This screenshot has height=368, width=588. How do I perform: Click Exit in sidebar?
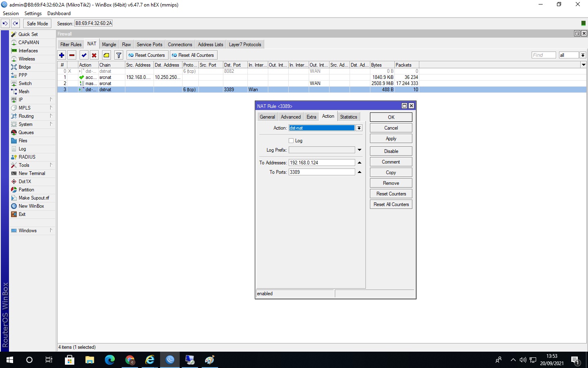(x=22, y=214)
